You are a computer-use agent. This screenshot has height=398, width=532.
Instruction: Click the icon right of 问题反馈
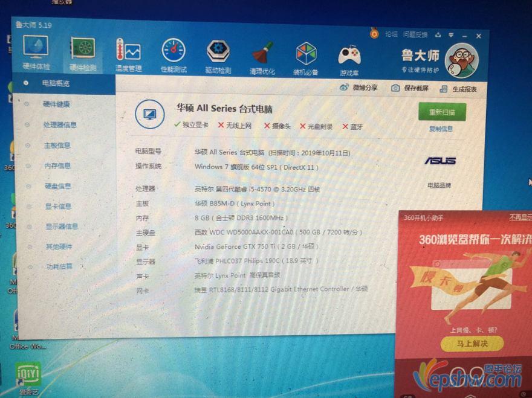tap(438, 34)
